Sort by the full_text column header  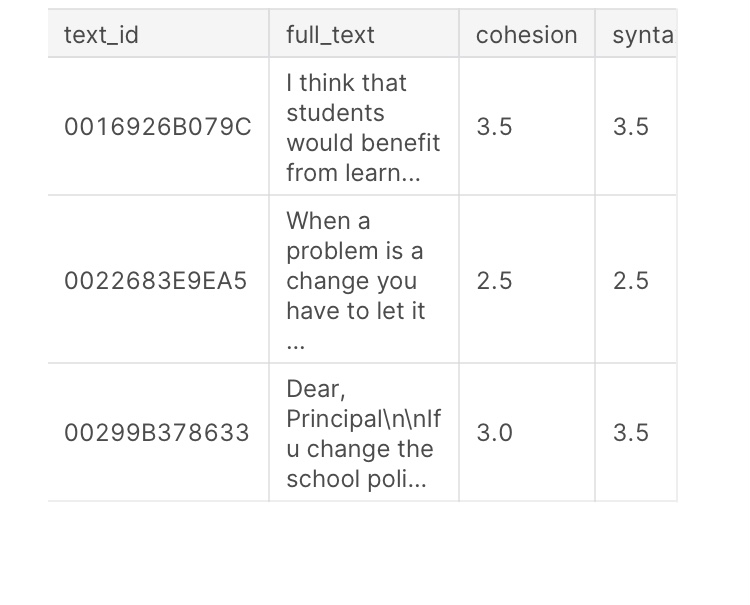330,35
